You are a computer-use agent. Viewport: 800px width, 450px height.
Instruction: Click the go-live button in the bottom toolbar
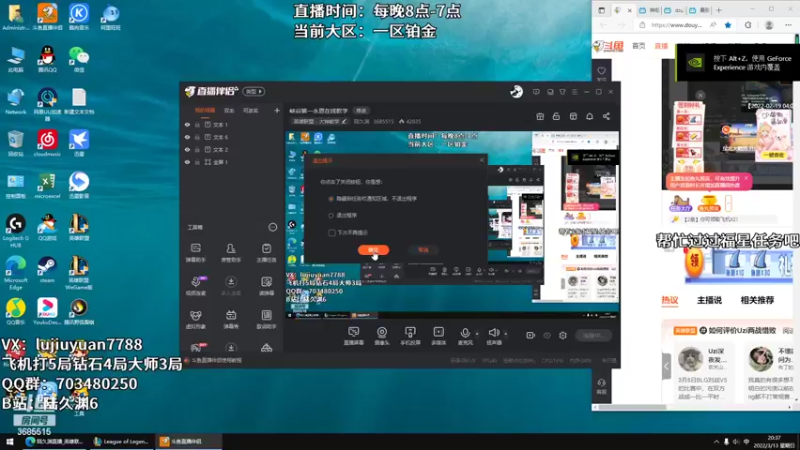pos(593,335)
